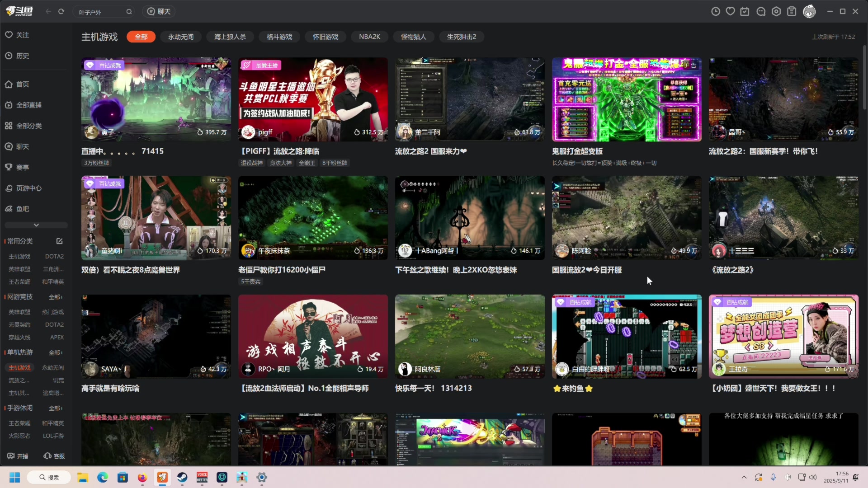
Task: Open 聊天 in the sidebar
Action: pos(17,146)
